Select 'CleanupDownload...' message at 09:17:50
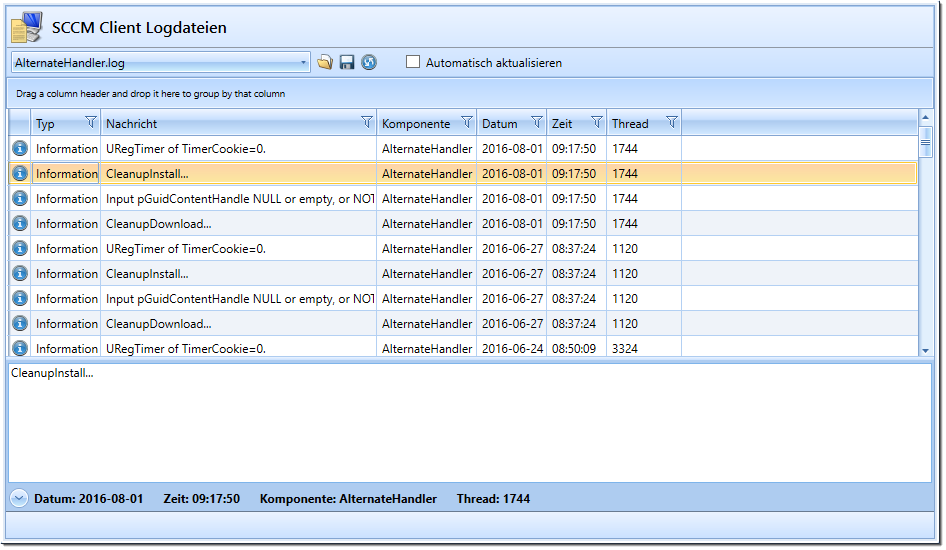Viewport: 946px width, 550px height. pyautogui.click(x=159, y=224)
